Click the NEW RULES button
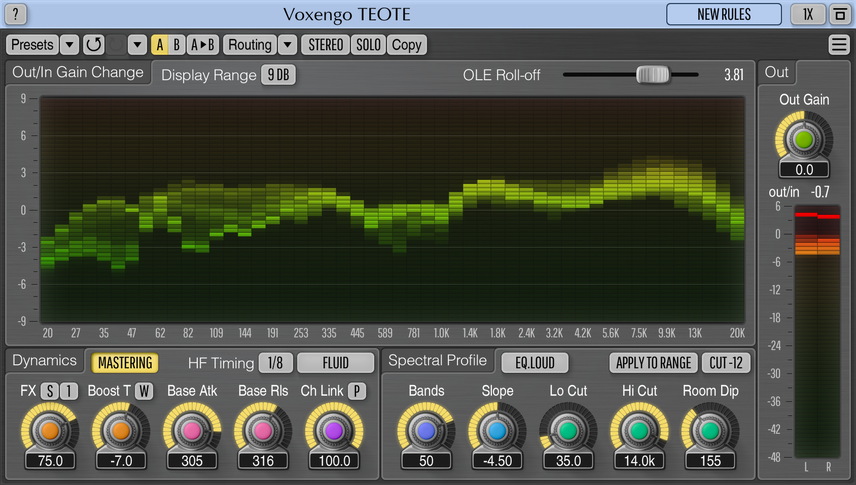 coord(724,14)
